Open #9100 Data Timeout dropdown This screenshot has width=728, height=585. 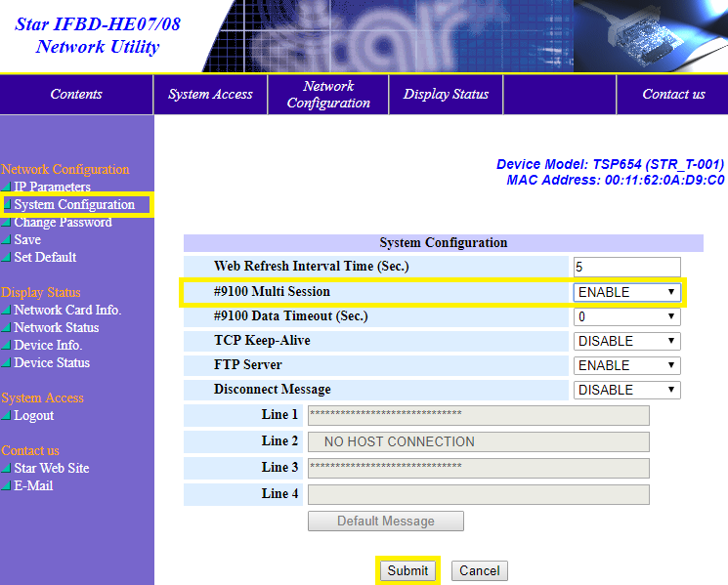point(626,316)
